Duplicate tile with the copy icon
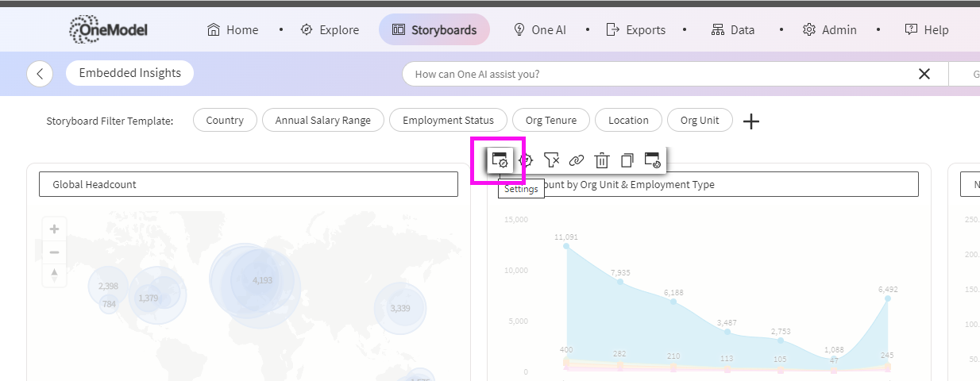Screen dimensions: 980x381 click(627, 160)
